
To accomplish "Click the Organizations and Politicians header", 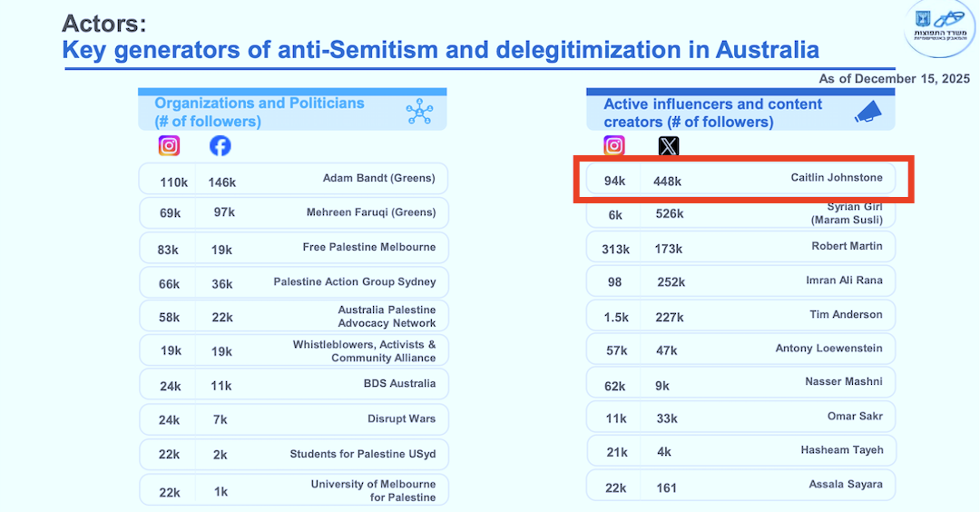I will 260,112.
